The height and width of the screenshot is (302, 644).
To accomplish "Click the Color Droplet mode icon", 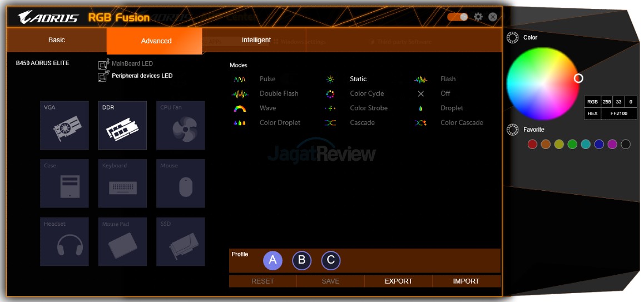I will point(240,123).
